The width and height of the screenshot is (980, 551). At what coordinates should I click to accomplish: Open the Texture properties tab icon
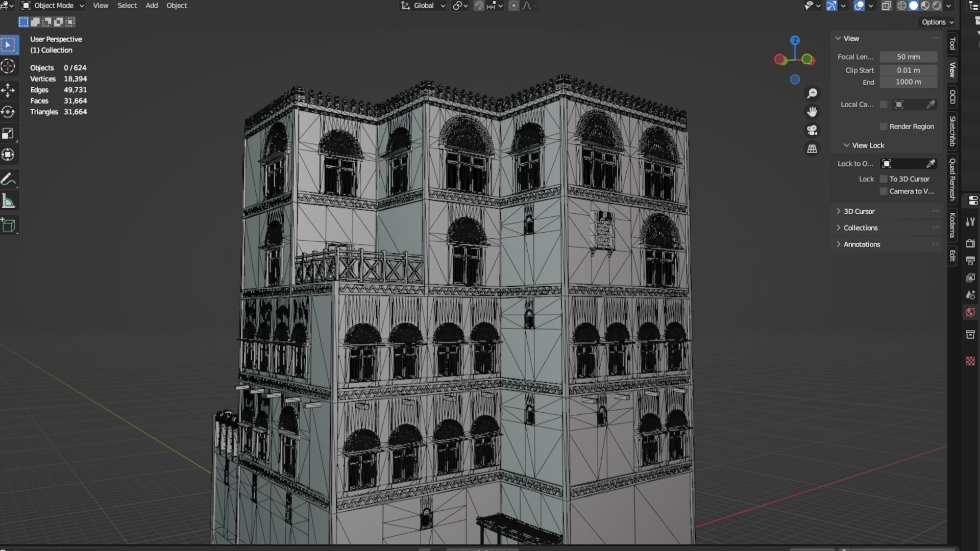click(x=970, y=361)
